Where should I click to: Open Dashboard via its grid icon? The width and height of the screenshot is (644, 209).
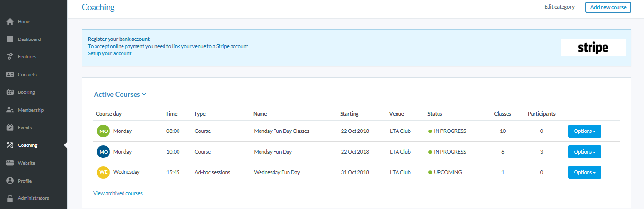pos(10,39)
